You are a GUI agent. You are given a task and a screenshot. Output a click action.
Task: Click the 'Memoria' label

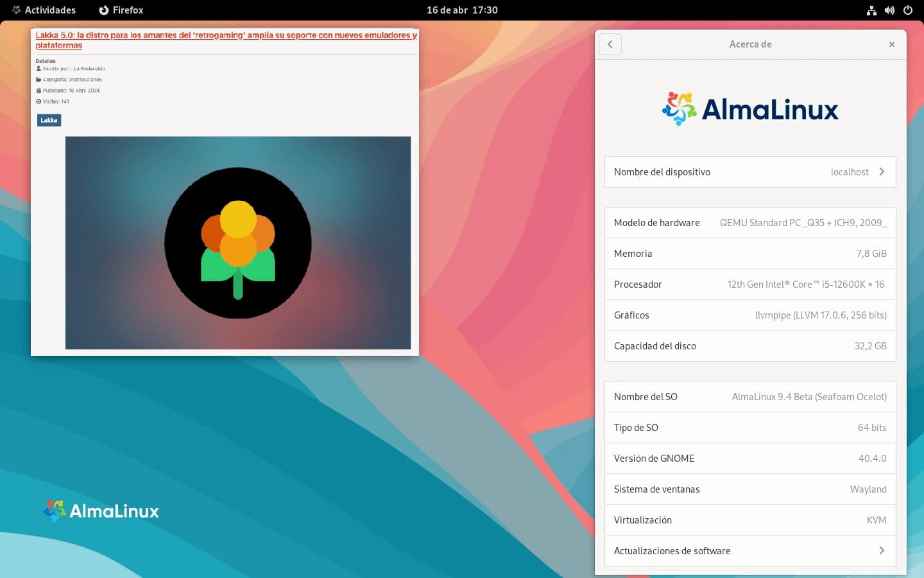click(x=633, y=254)
